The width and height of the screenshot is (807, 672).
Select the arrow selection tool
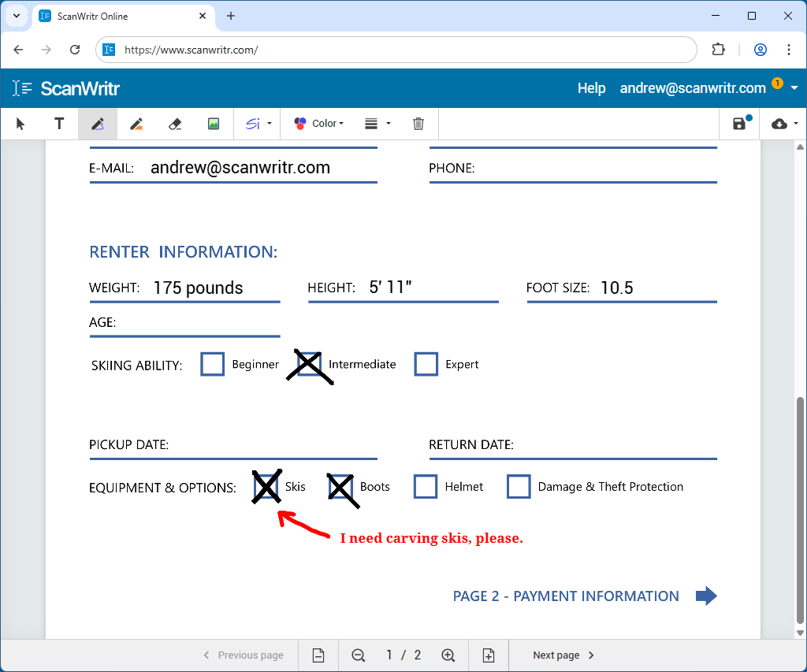tap(20, 124)
